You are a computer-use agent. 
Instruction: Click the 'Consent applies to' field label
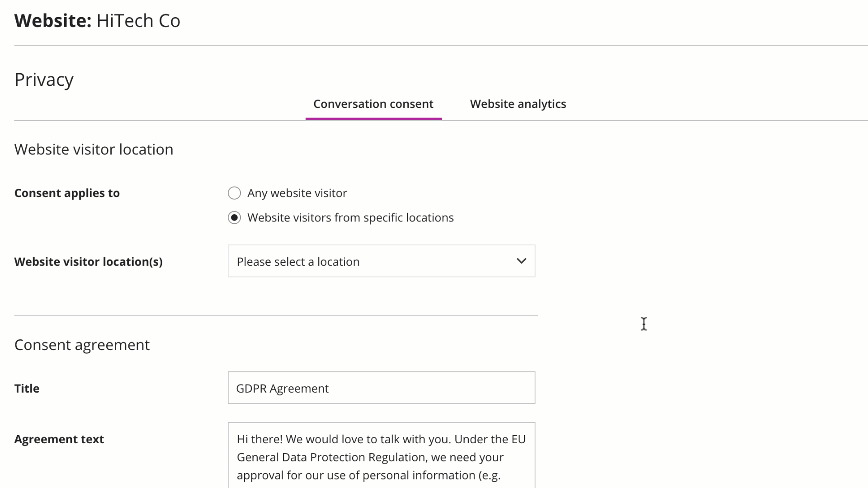pyautogui.click(x=67, y=193)
